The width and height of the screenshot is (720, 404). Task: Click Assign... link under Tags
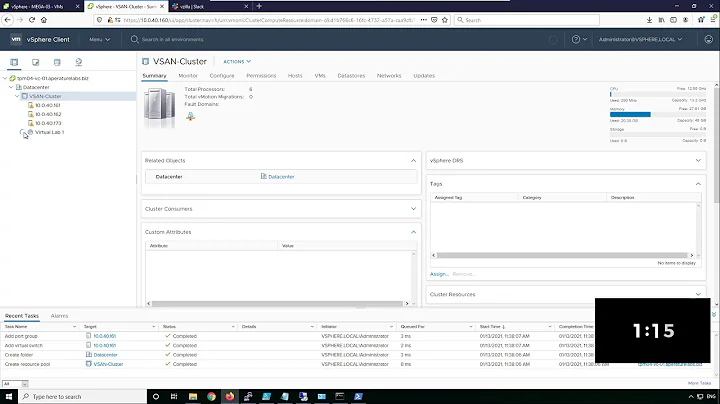tap(439, 274)
